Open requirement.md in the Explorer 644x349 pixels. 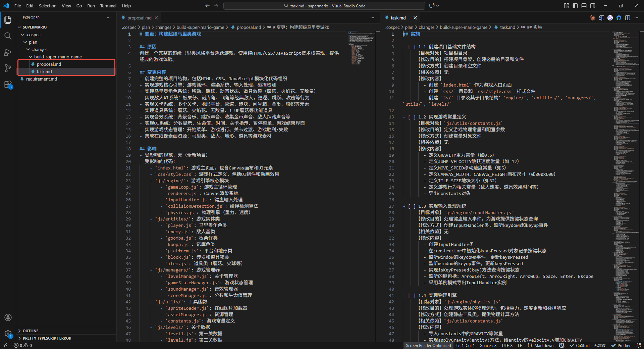tap(42, 79)
